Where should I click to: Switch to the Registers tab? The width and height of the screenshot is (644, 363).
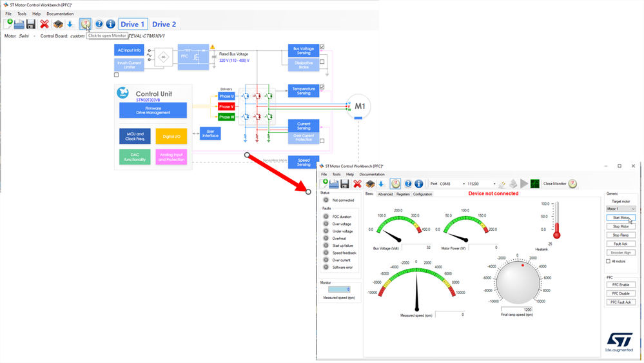[x=403, y=194]
